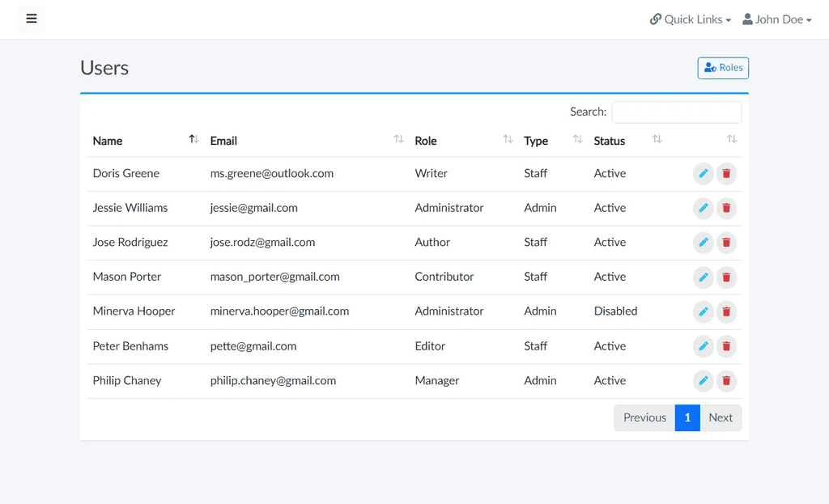Open the John Doe user dropdown

(776, 19)
